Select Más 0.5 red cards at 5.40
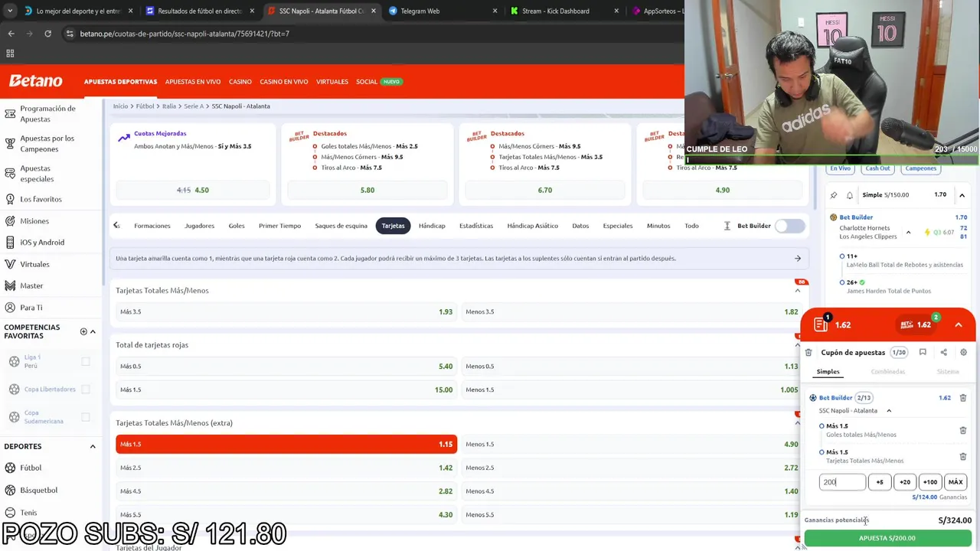This screenshot has height=551, width=980. pyautogui.click(x=286, y=366)
